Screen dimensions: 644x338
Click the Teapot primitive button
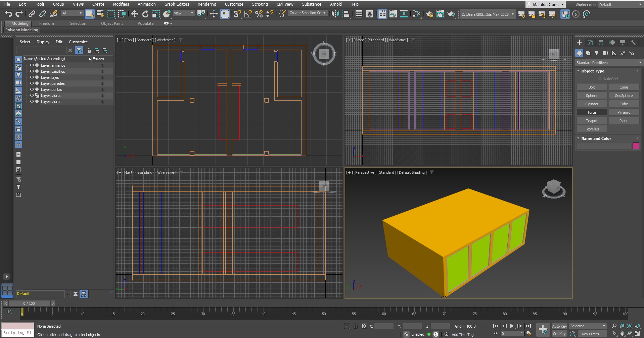[x=592, y=121]
